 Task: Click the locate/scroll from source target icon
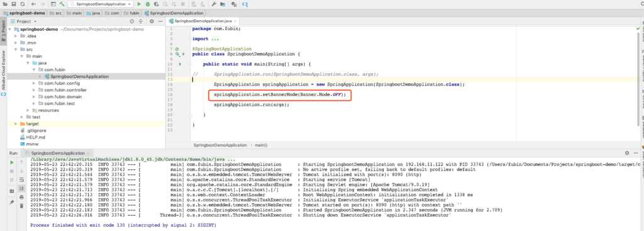[131, 21]
